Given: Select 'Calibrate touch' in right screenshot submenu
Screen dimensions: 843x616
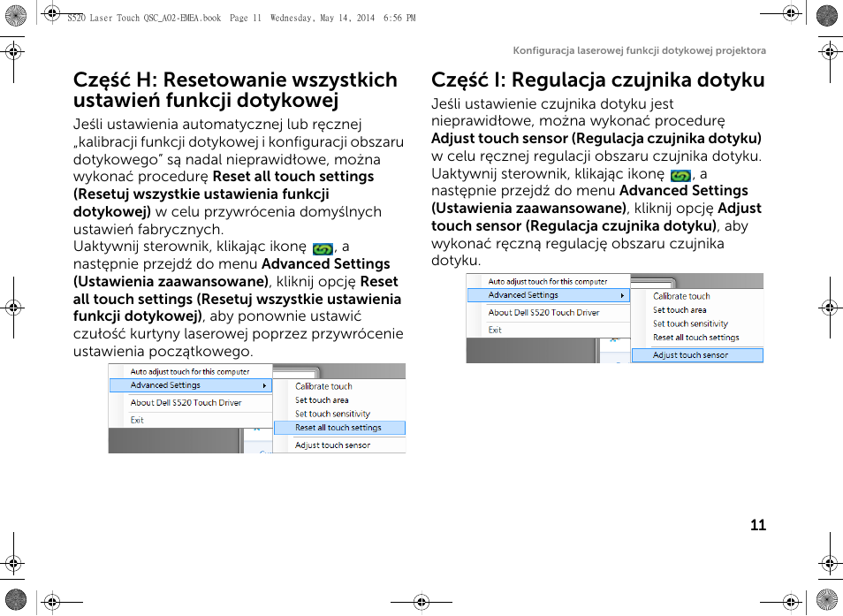Looking at the screenshot, I should 681,296.
